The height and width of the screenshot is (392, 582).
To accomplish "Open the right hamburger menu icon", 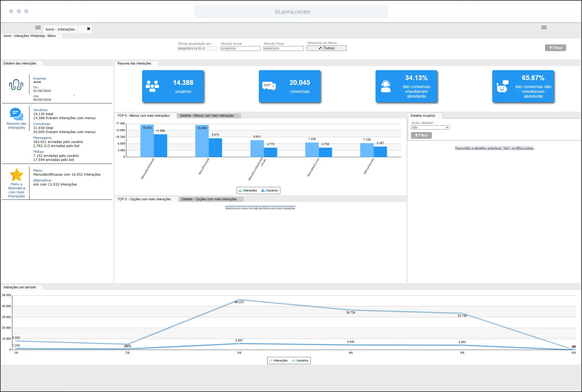I will pos(544,28).
